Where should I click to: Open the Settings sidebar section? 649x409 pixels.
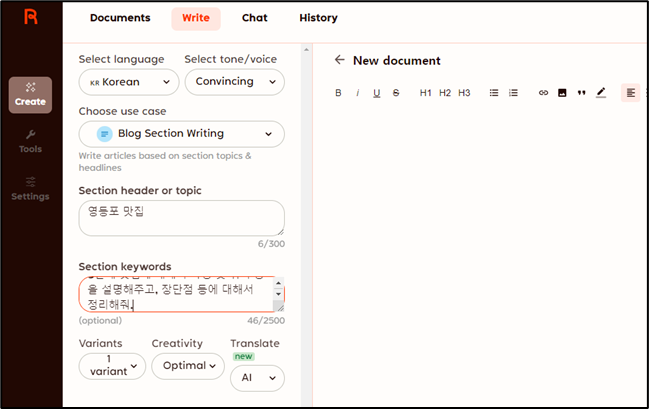[x=30, y=189]
